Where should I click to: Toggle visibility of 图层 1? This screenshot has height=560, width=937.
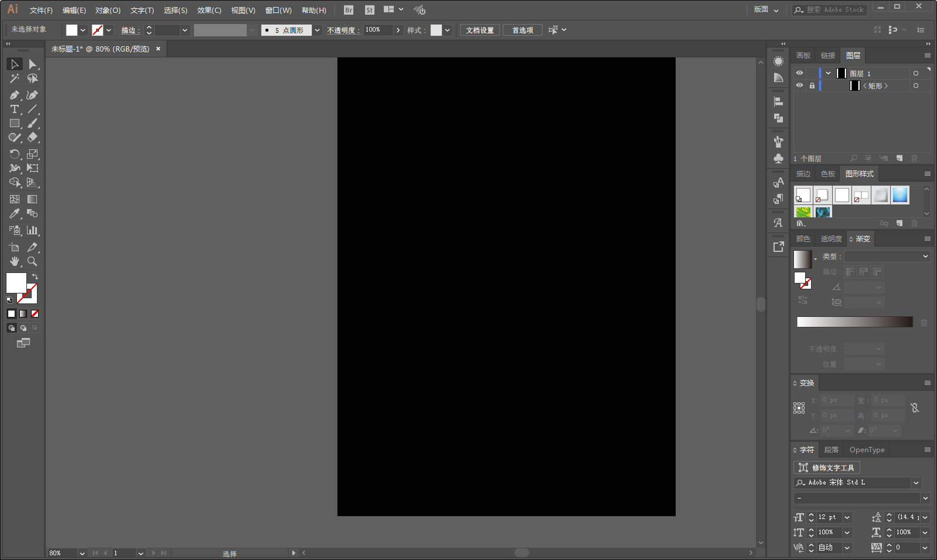coord(799,73)
